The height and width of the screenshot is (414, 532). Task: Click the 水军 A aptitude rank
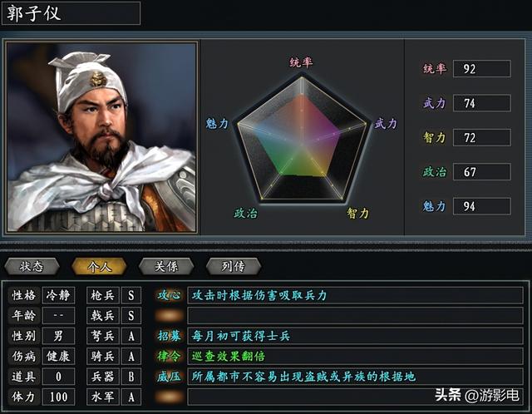tap(131, 397)
